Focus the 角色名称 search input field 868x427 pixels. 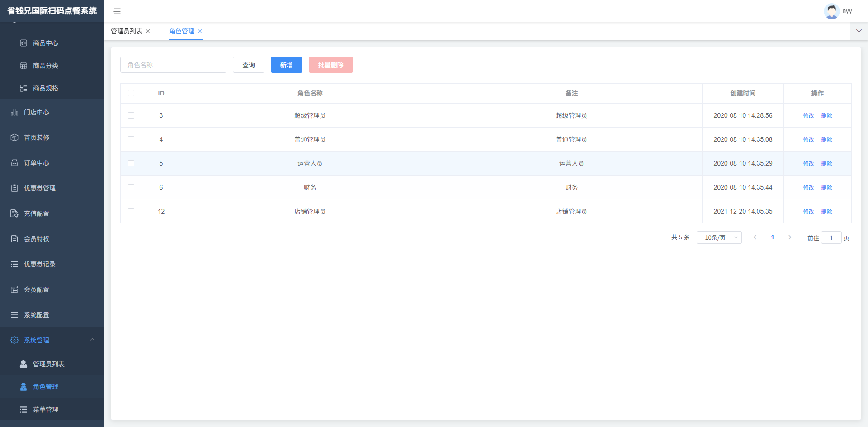[173, 65]
